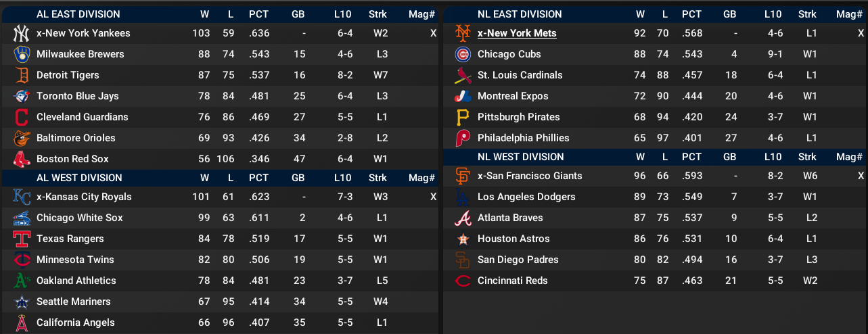Click the San Francisco Giants logo
The width and height of the screenshot is (868, 334).
(x=463, y=176)
